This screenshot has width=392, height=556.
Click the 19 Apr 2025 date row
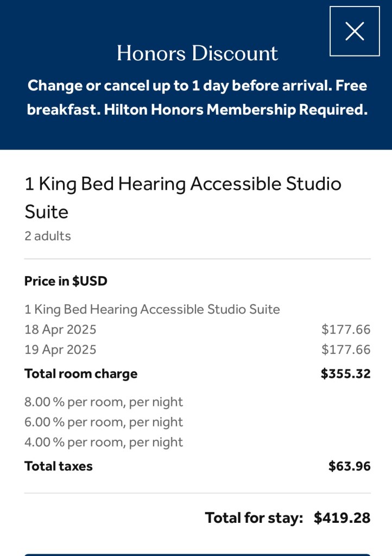[60, 349]
